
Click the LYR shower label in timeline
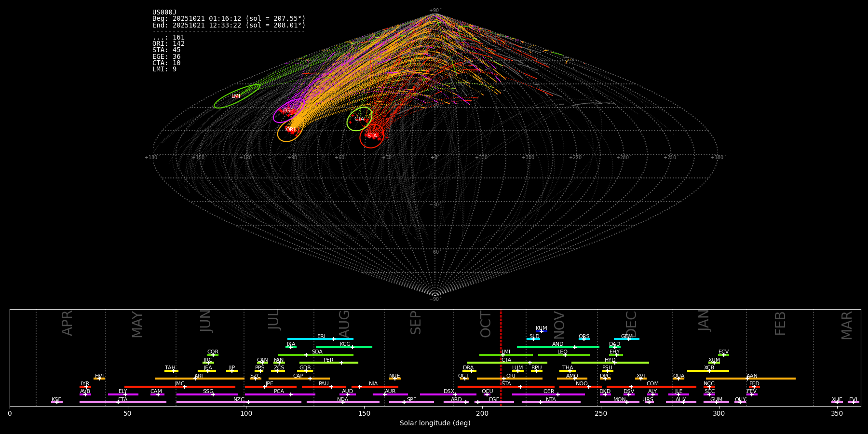[x=85, y=384]
